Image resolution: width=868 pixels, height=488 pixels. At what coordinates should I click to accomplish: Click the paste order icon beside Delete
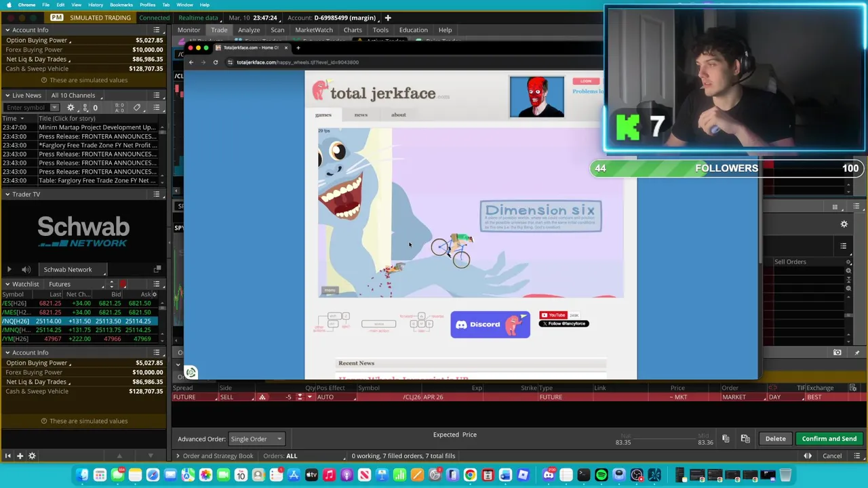click(745, 439)
